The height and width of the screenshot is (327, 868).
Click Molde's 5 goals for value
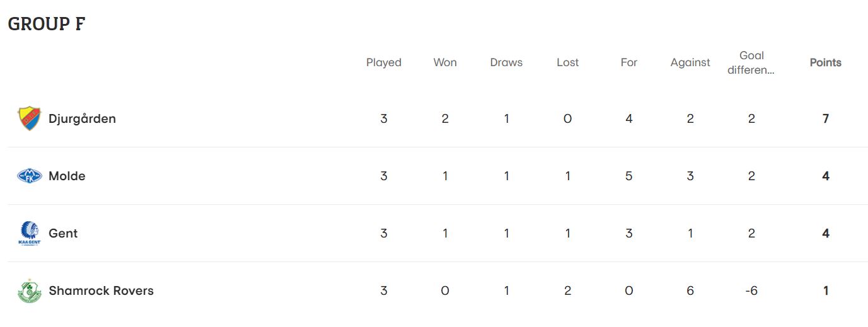pyautogui.click(x=629, y=176)
